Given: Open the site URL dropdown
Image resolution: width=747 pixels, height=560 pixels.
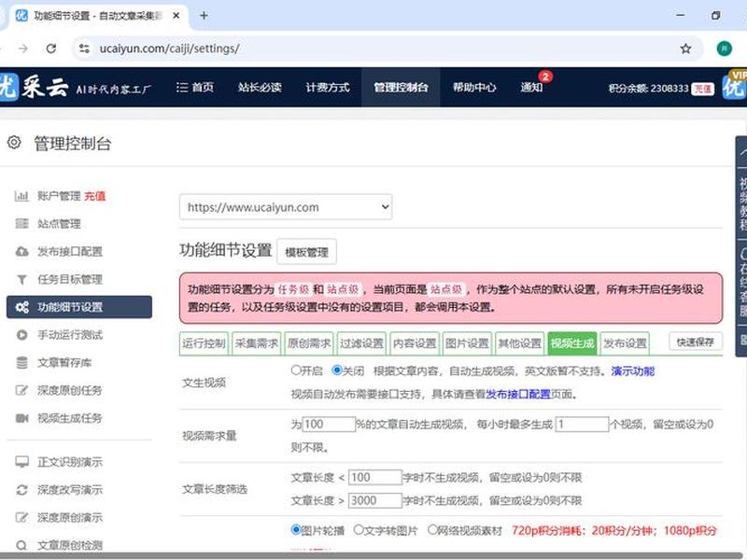Looking at the screenshot, I should tap(286, 207).
